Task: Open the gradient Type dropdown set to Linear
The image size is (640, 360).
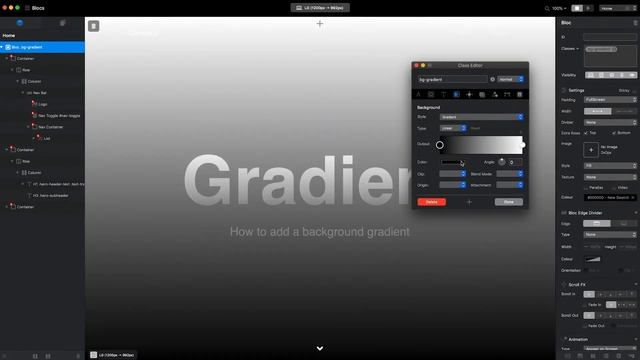Action: (x=453, y=129)
